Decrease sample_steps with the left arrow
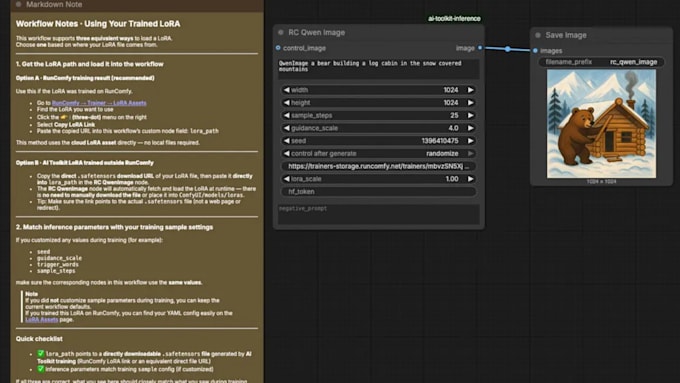Screen dimensions: 680x383 click(286, 115)
